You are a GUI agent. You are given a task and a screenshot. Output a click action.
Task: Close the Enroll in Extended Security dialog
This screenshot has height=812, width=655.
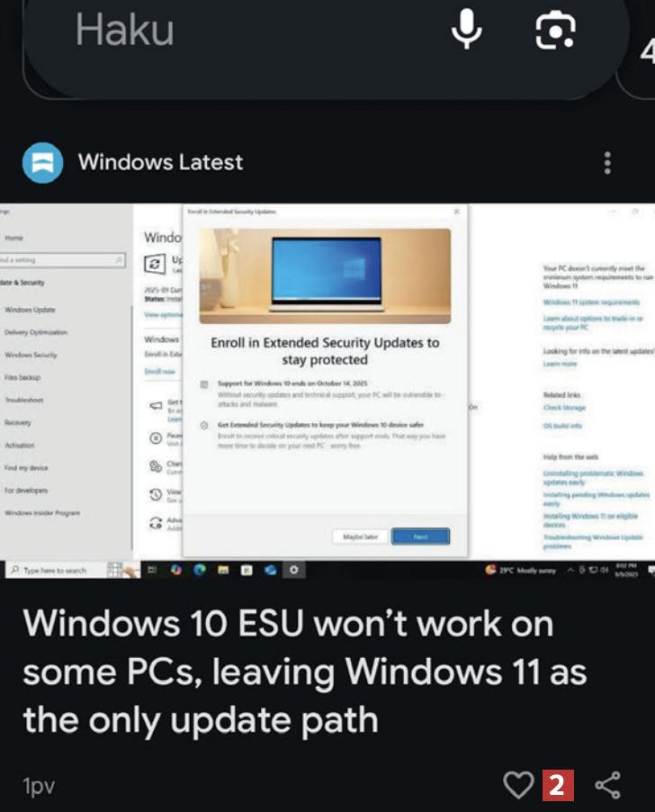click(456, 212)
